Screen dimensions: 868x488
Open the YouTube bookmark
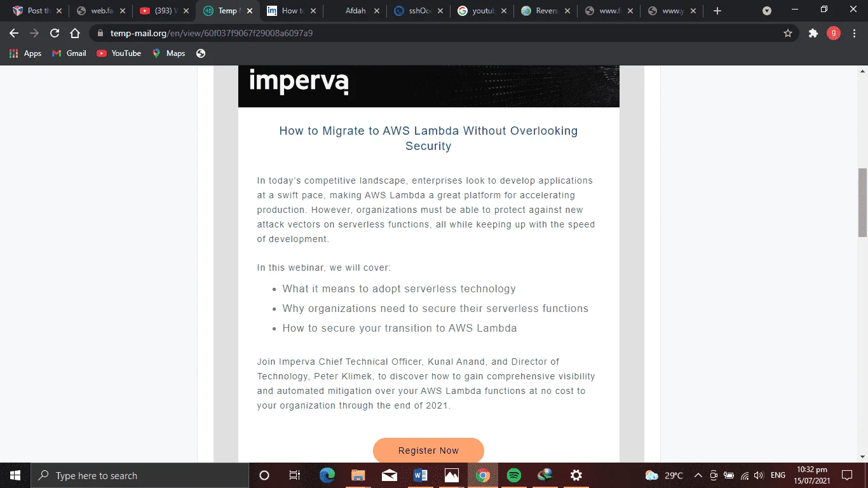pos(119,53)
